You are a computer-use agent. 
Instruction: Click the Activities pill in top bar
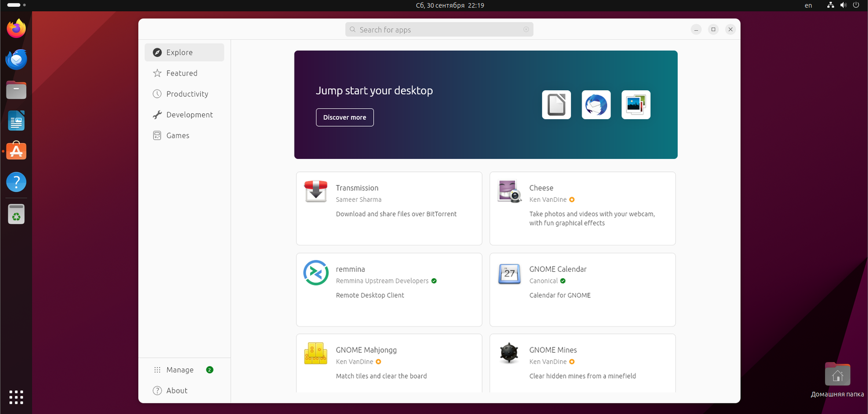pos(17,5)
